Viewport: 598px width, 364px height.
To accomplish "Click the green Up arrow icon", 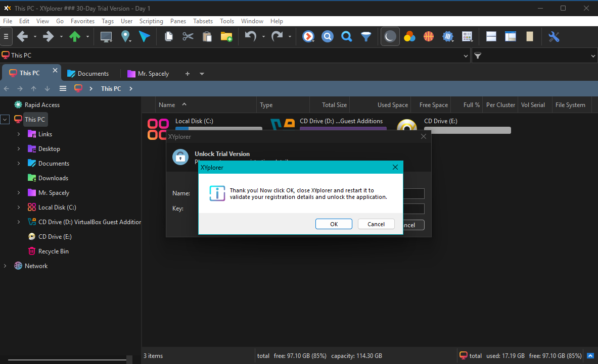I will click(x=75, y=36).
